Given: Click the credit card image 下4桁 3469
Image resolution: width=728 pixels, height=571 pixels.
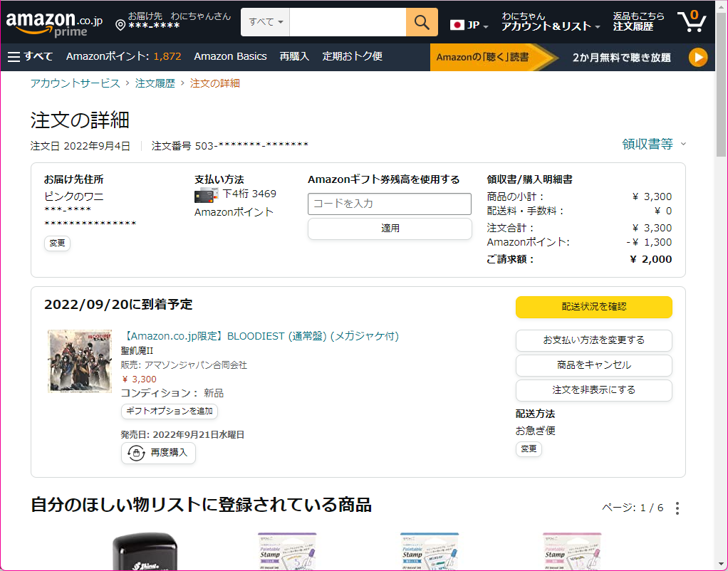Looking at the screenshot, I should (x=206, y=196).
